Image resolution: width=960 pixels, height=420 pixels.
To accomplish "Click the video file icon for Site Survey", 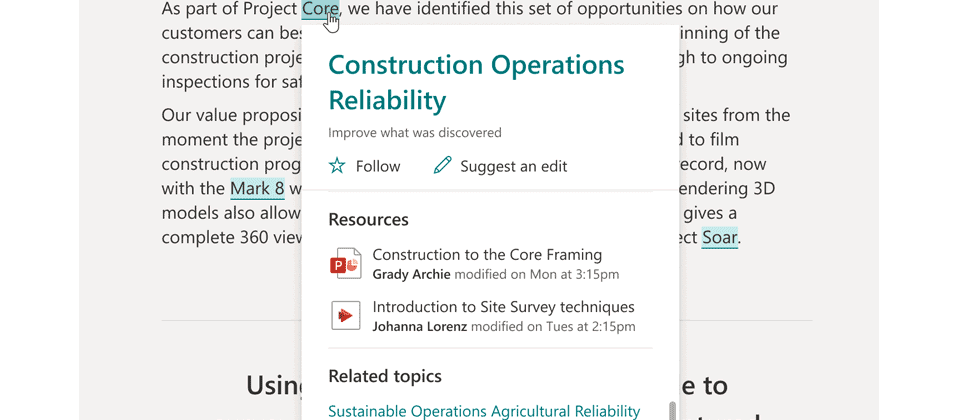I will (346, 316).
